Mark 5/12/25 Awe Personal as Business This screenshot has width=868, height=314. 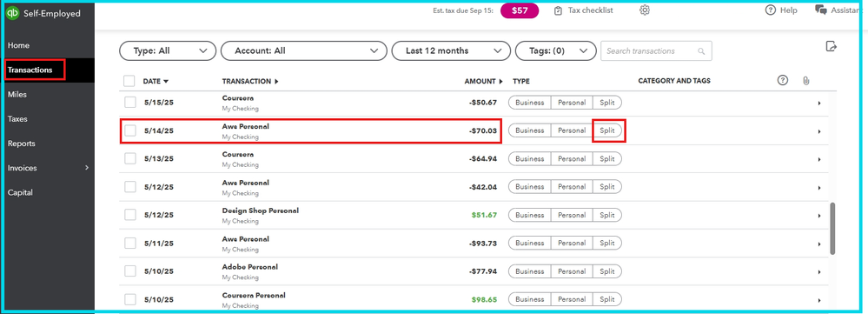pyautogui.click(x=530, y=187)
